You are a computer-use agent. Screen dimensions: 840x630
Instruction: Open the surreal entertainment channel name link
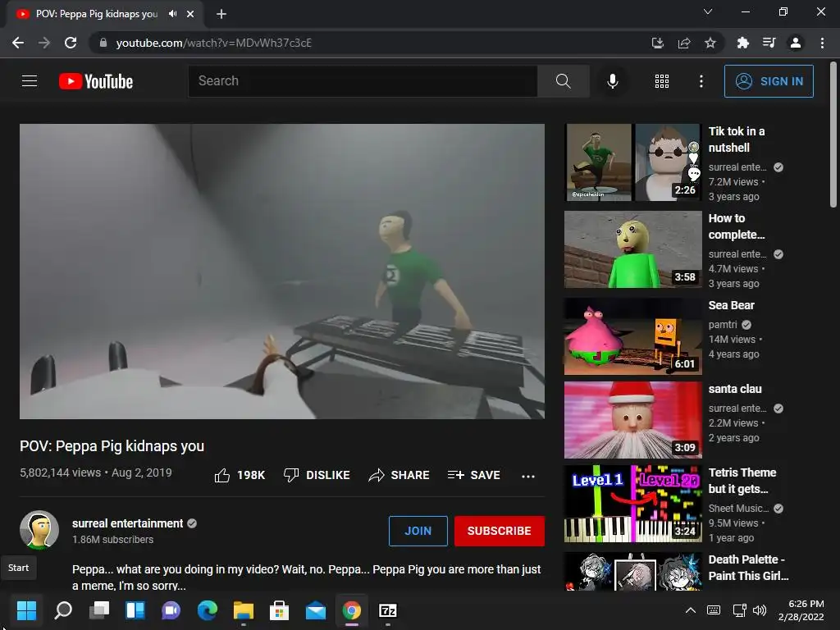pyautogui.click(x=127, y=523)
